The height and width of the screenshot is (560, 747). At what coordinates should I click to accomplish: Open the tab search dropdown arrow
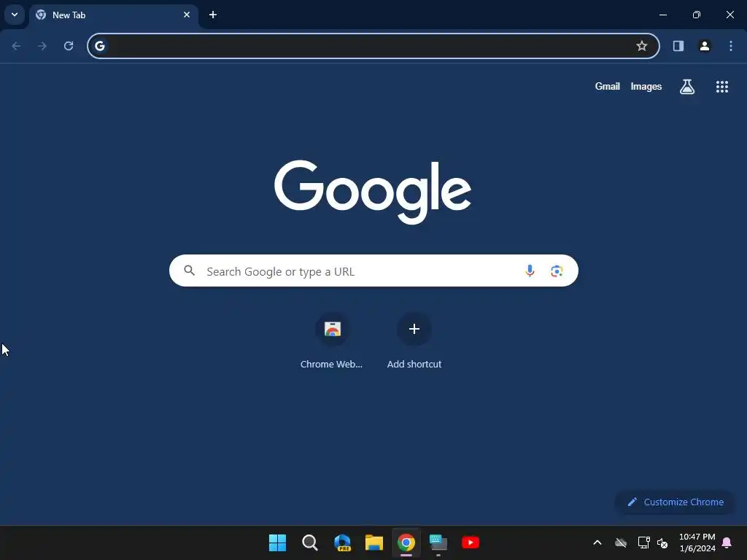click(15, 15)
